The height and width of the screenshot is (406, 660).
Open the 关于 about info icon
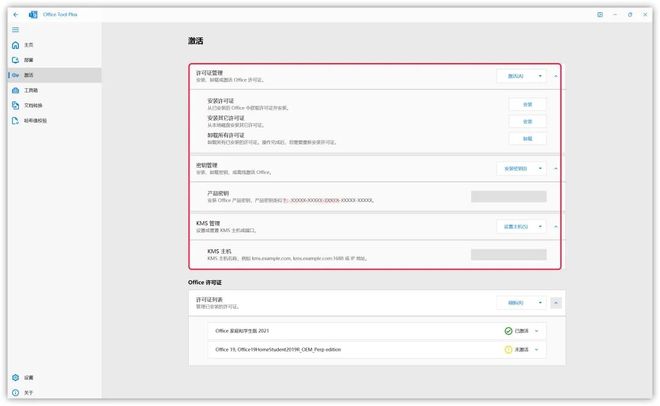point(15,392)
